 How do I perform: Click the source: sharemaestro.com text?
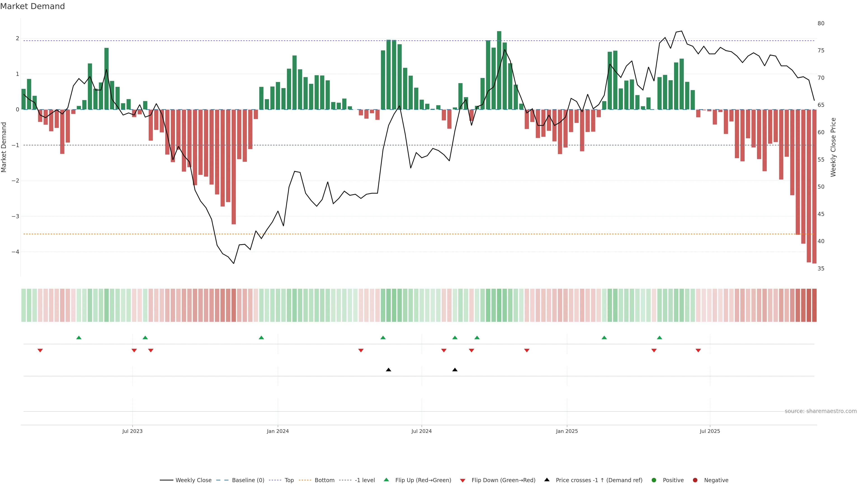pos(821,411)
